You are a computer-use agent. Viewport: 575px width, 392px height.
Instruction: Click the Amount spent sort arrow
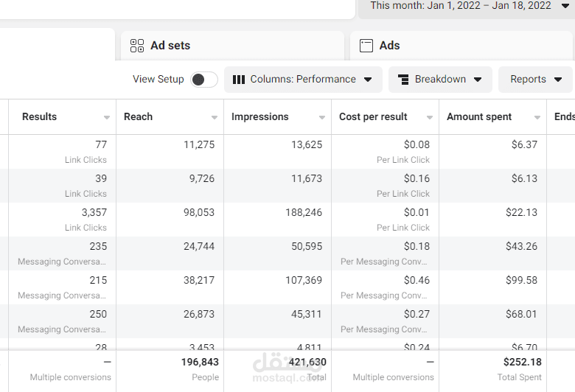pos(537,118)
